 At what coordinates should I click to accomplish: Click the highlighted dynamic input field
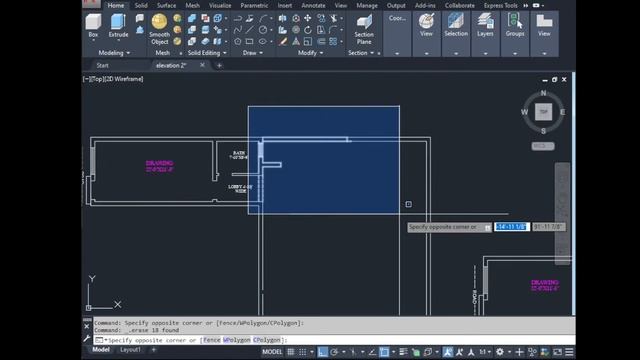512,227
